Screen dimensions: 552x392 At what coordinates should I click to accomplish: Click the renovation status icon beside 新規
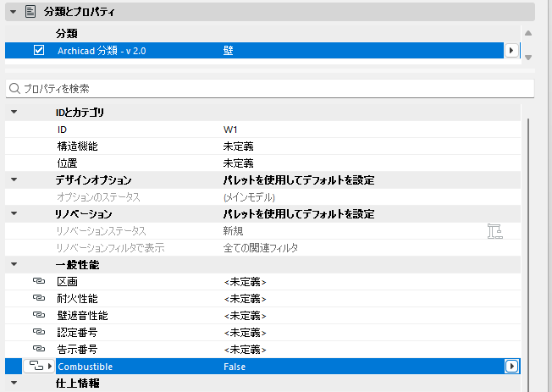pyautogui.click(x=495, y=231)
